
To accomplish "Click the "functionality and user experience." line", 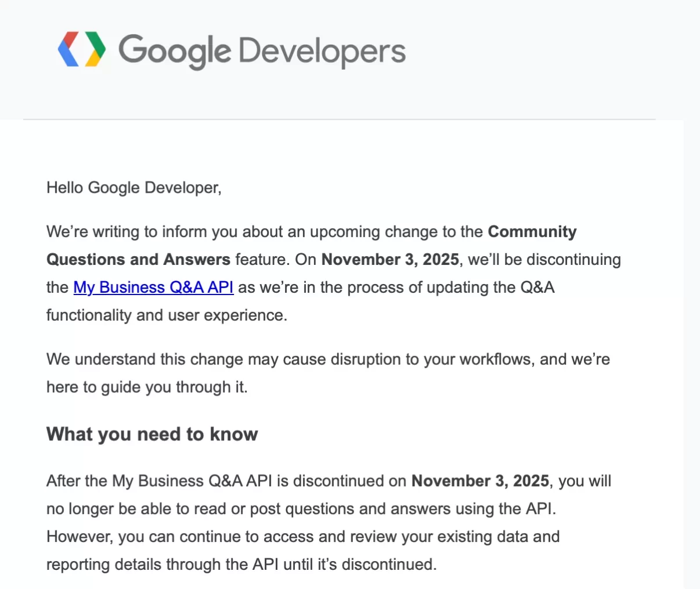I will point(167,315).
